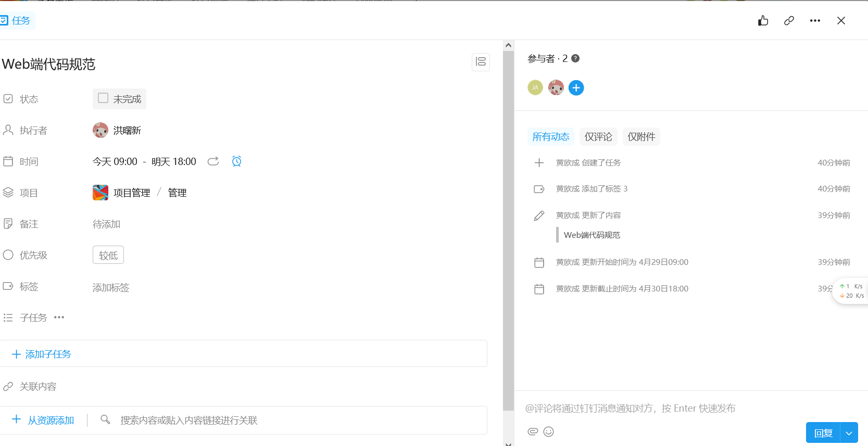Switch to 所有动态 tab

click(551, 137)
